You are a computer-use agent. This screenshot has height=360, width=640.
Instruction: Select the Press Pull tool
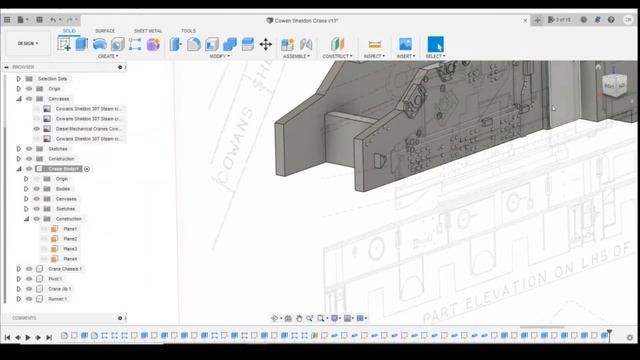[x=176, y=44]
